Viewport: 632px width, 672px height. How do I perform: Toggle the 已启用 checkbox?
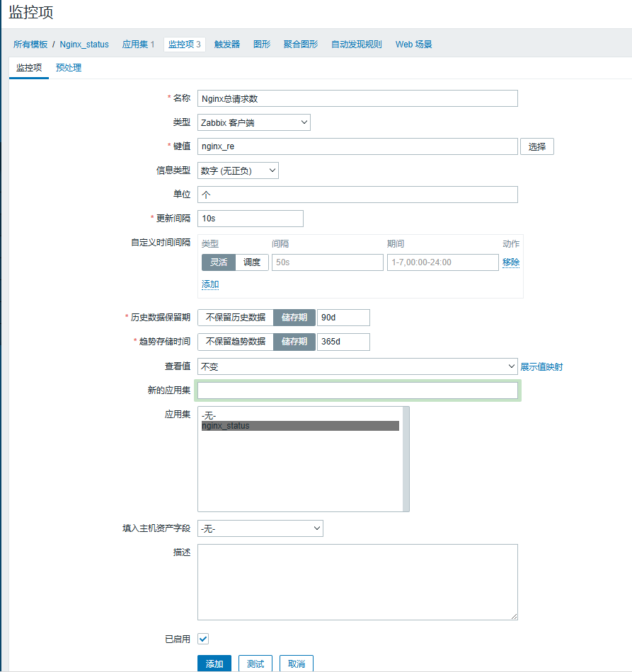pyautogui.click(x=203, y=639)
